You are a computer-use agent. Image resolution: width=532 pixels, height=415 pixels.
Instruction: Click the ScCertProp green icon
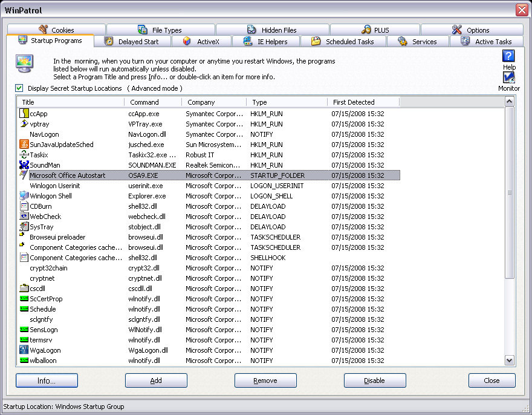coord(24,298)
